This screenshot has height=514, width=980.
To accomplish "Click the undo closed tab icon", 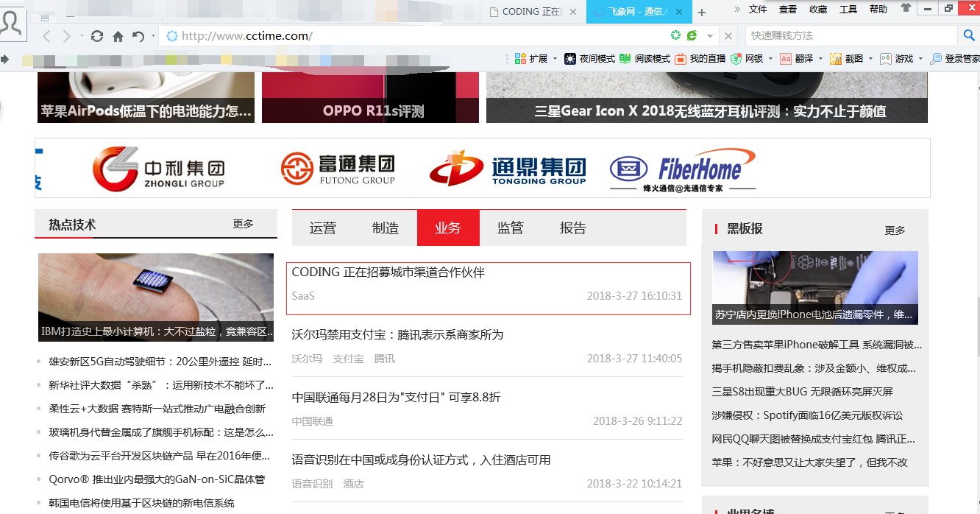I will pos(138,36).
